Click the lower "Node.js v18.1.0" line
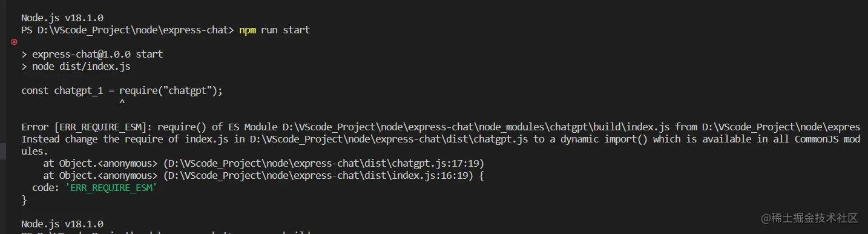The height and width of the screenshot is (234, 868). pyautogui.click(x=62, y=224)
